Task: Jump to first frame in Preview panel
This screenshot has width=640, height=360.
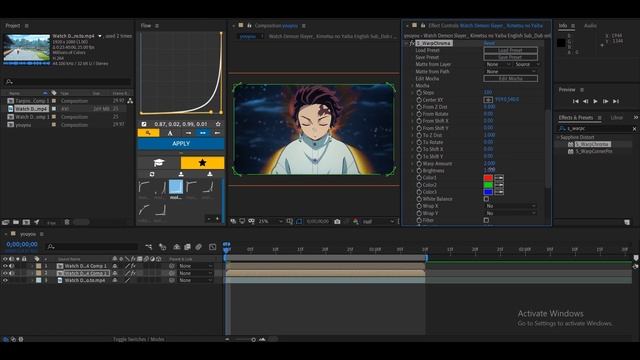Action: [576, 101]
